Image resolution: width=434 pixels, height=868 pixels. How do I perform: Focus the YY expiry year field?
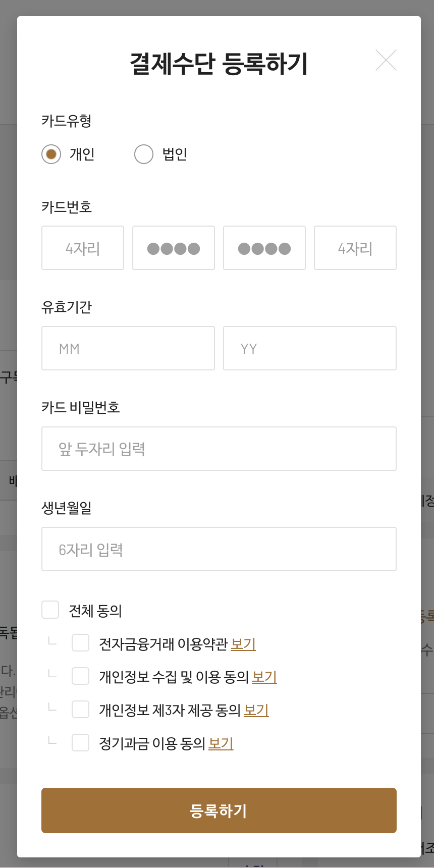click(310, 348)
